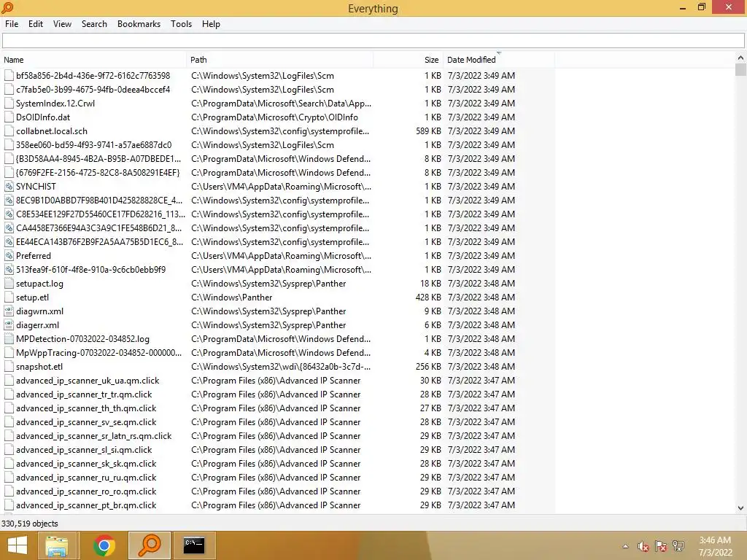Click the 330,519 objects status bar text

29,524
